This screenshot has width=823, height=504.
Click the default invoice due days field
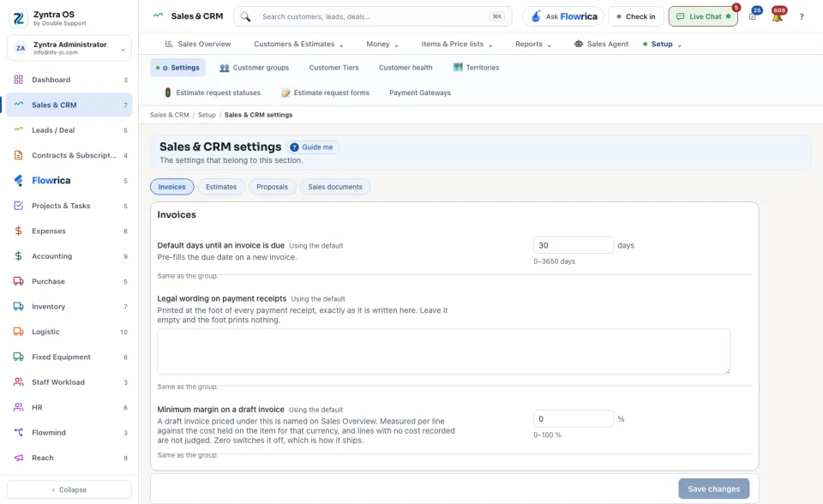click(574, 245)
